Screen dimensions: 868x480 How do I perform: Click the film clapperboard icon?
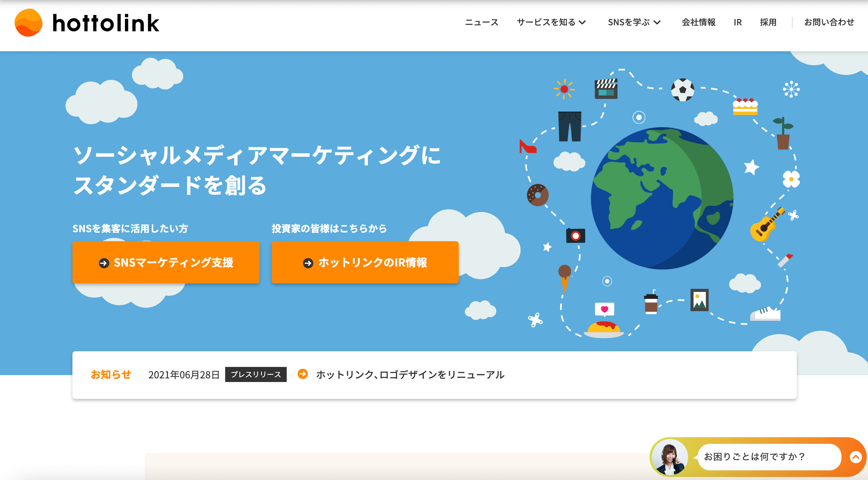[x=606, y=89]
